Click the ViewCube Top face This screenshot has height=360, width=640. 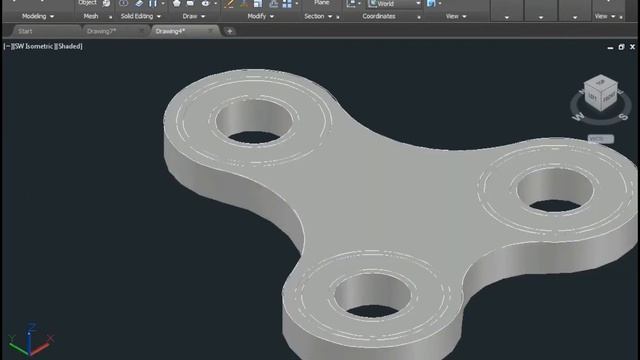pos(600,82)
